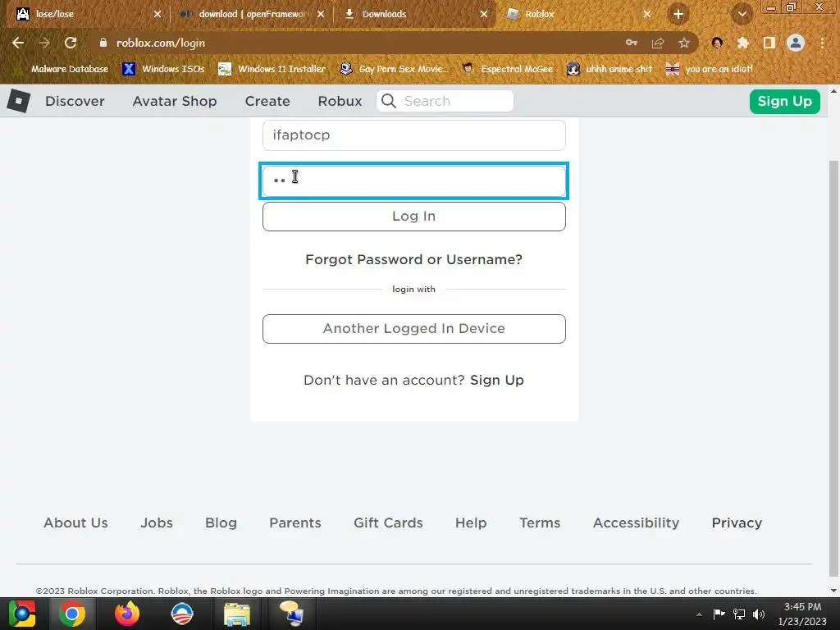The width and height of the screenshot is (840, 630).
Task: Click the address bar URL
Action: point(161,43)
